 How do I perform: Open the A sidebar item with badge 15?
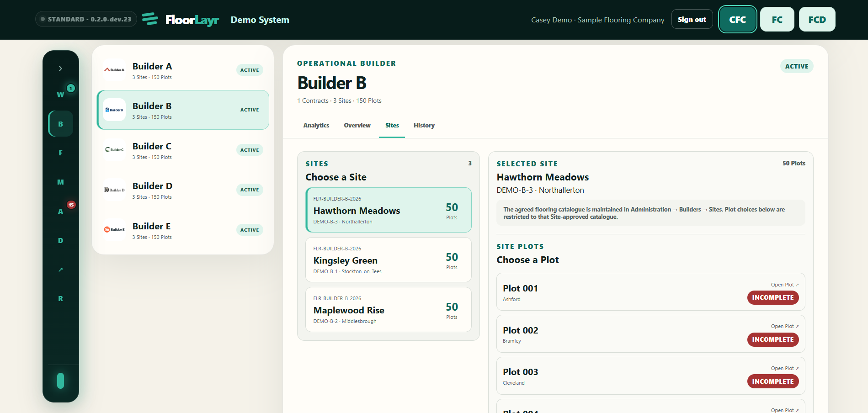[60, 211]
